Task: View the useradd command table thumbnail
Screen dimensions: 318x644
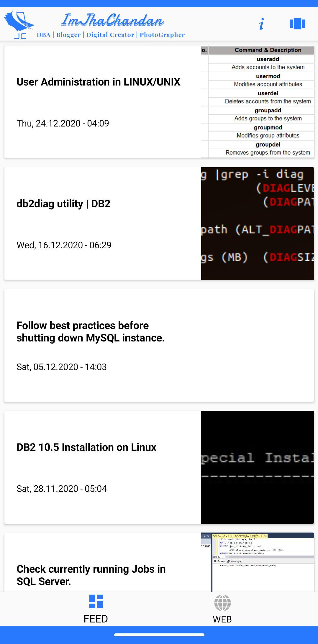Action: pyautogui.click(x=258, y=102)
